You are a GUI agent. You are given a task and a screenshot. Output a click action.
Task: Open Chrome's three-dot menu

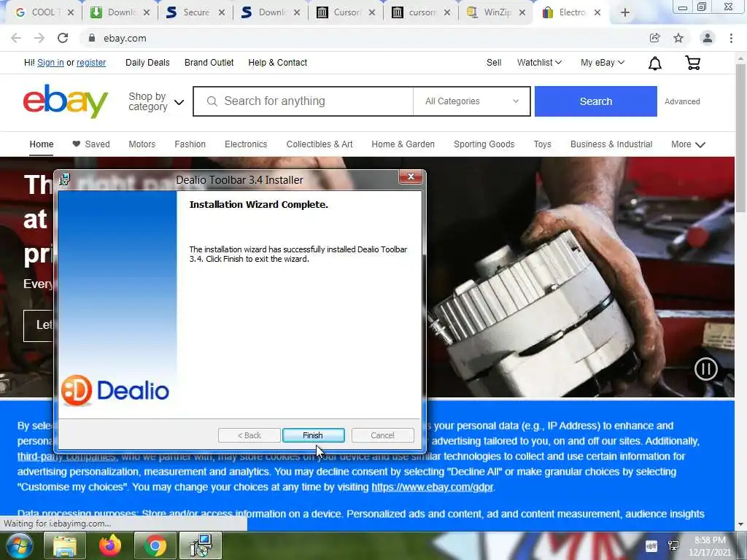pos(731,38)
